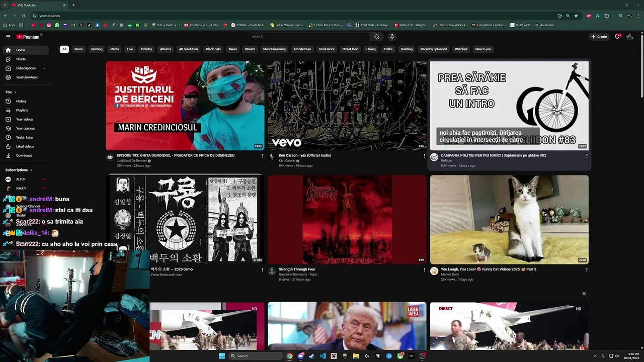Viewport: 644px width, 362px height.
Task: Click the Windows taskbar Search box
Action: pyautogui.click(x=255, y=356)
